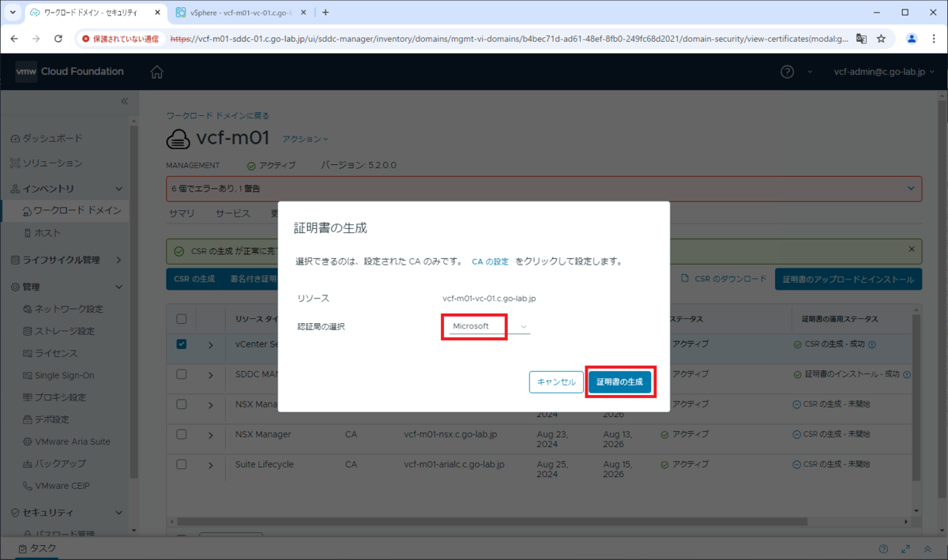Collapse the 管理 sidebar section

pyautogui.click(x=119, y=287)
